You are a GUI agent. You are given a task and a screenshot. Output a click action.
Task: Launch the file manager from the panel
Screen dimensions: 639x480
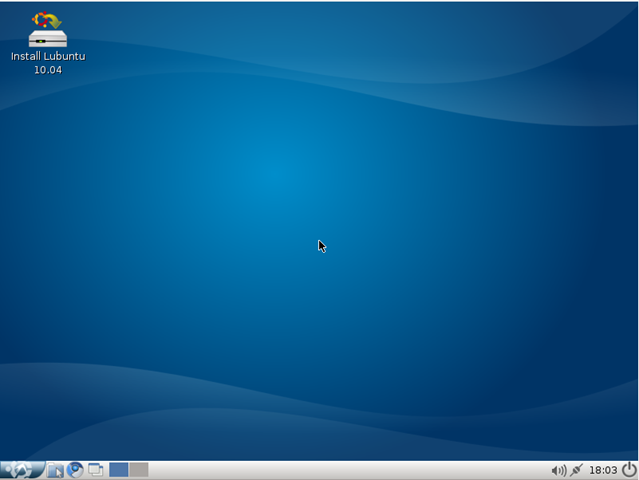pyautogui.click(x=55, y=470)
